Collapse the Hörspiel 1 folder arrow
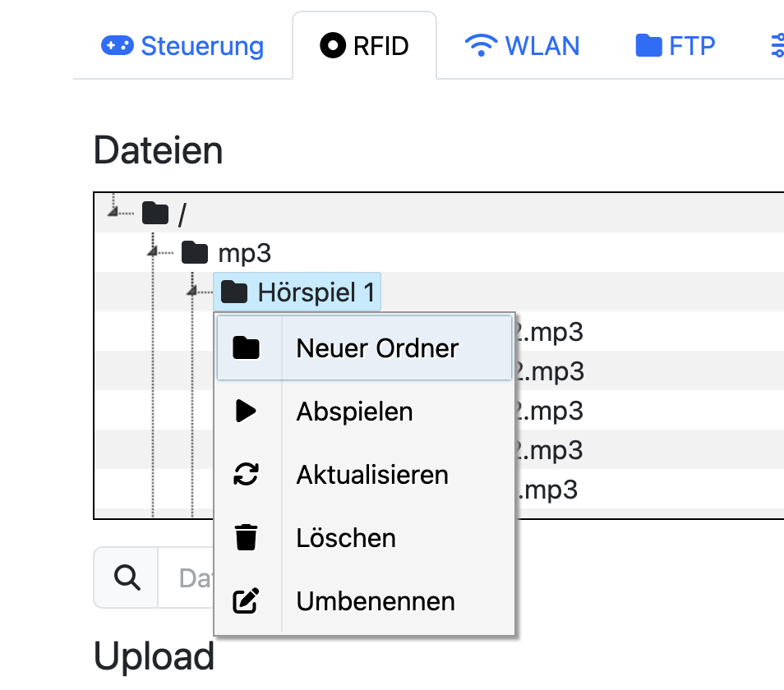Screen dimensions: 784x690 coord(191,291)
